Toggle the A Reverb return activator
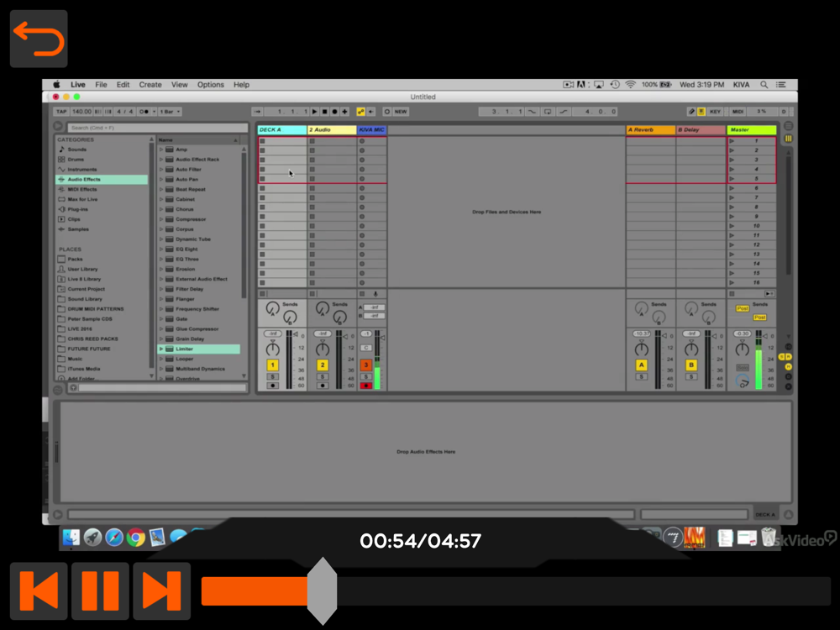Viewport: 840px width, 630px height. tap(641, 365)
